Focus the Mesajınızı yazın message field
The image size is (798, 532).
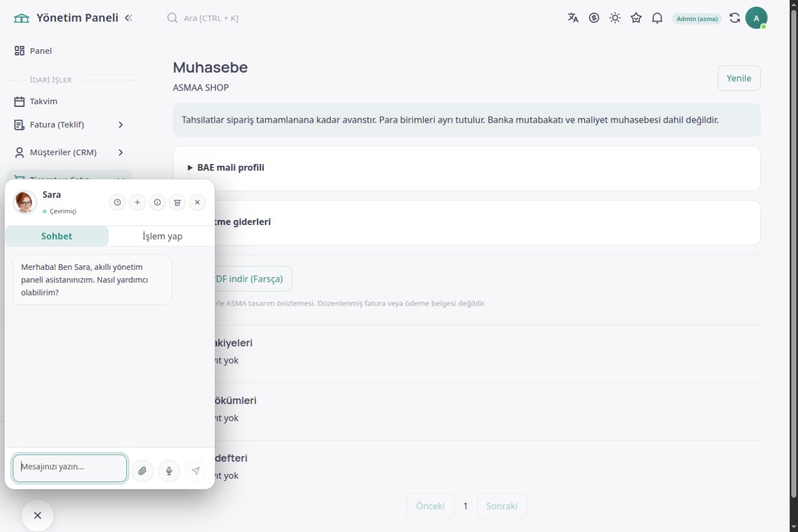point(70,468)
